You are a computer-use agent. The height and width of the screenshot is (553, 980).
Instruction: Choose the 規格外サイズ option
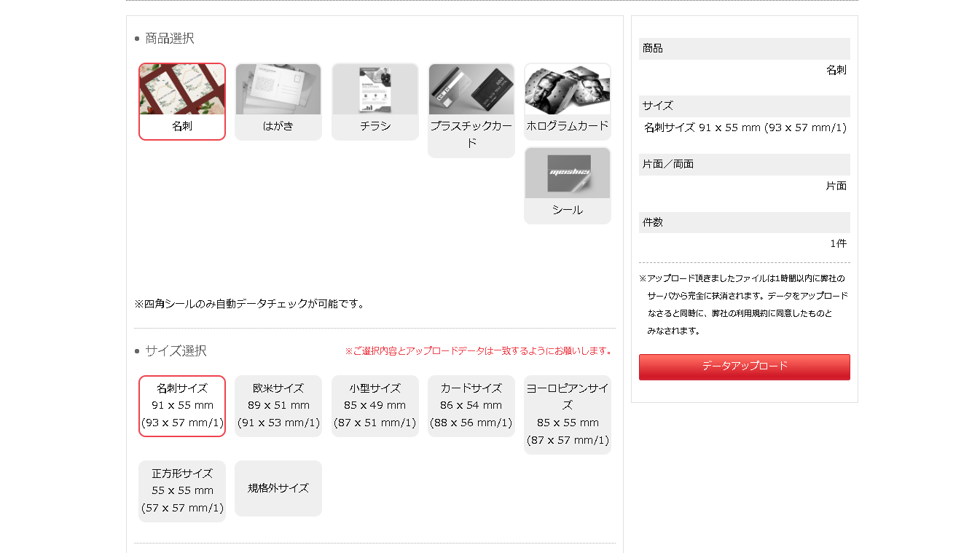pyautogui.click(x=278, y=488)
